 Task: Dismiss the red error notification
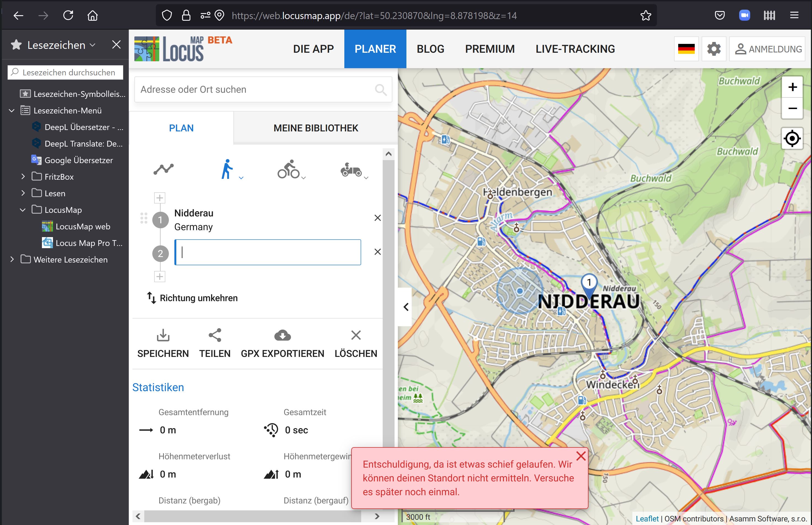tap(581, 456)
